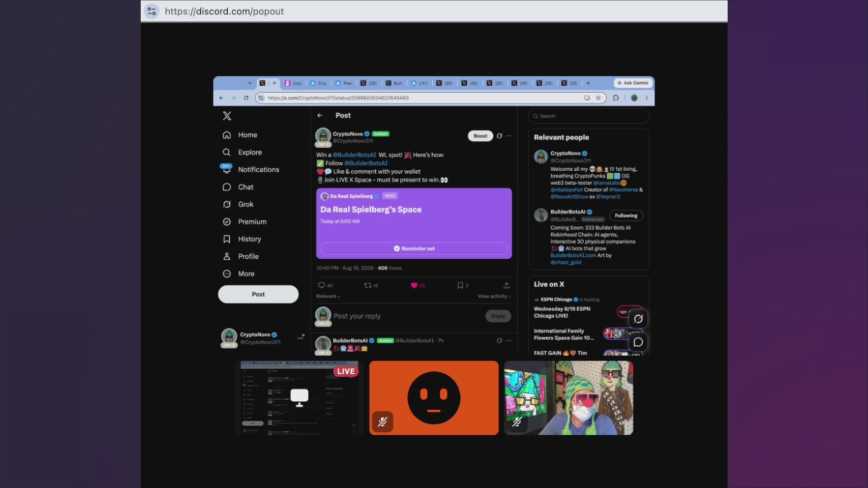The height and width of the screenshot is (488, 868).
Task: Open the View activity link
Action: point(494,296)
